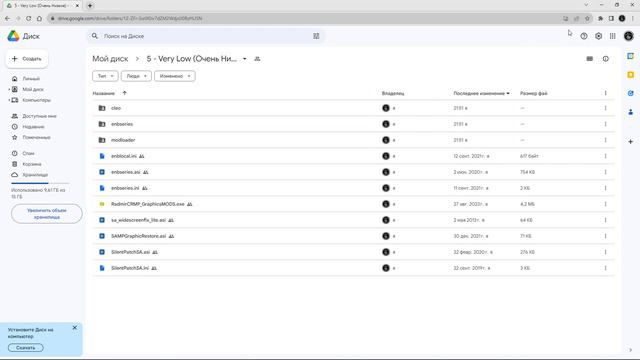
Task: Expand Компьютеры tree in sidebar
Action: (9, 100)
